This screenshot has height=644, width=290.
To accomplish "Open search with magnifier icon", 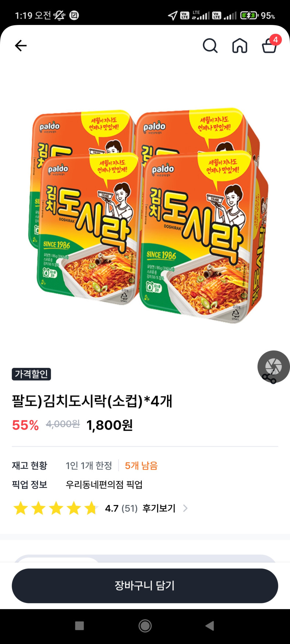I will point(210,46).
